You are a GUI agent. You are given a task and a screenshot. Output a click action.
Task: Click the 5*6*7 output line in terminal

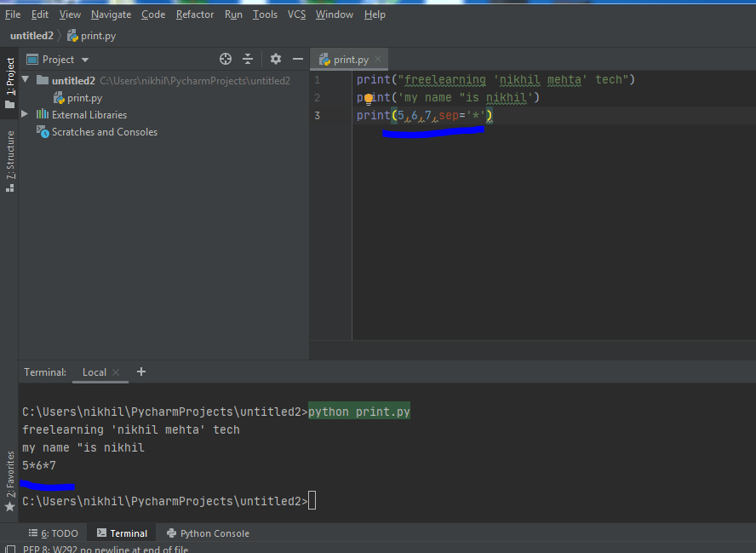(x=39, y=465)
